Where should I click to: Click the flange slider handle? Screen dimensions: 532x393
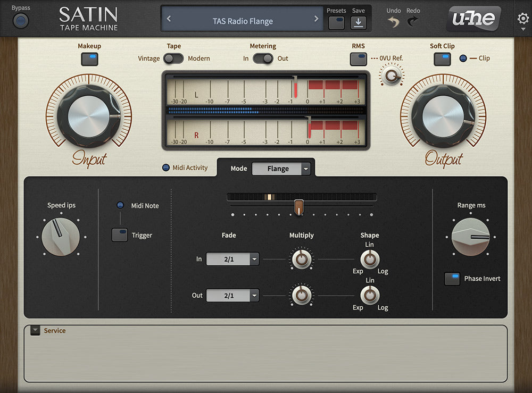298,207
